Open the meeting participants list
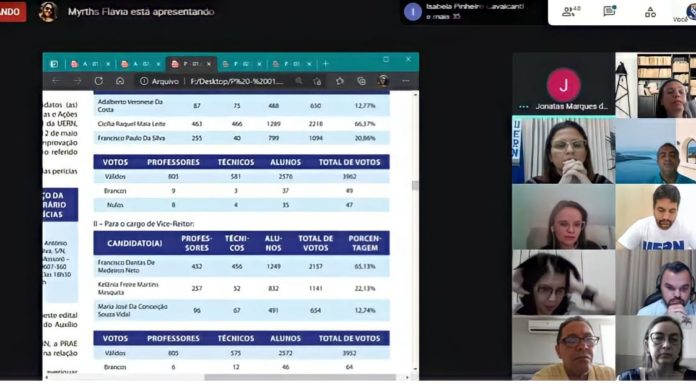Image resolution: width=696 pixels, height=385 pixels. [571, 12]
